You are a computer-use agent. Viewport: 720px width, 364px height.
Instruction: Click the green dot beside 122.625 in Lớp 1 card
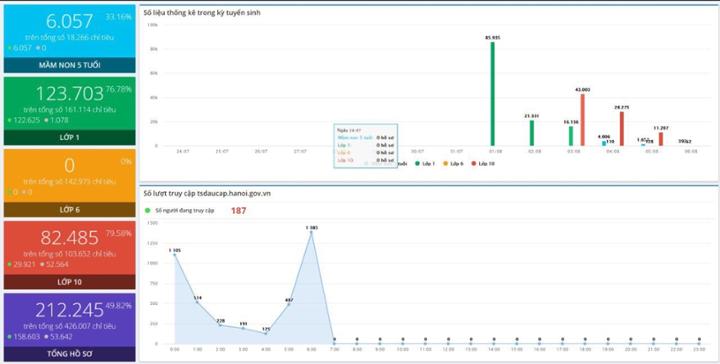(9, 120)
